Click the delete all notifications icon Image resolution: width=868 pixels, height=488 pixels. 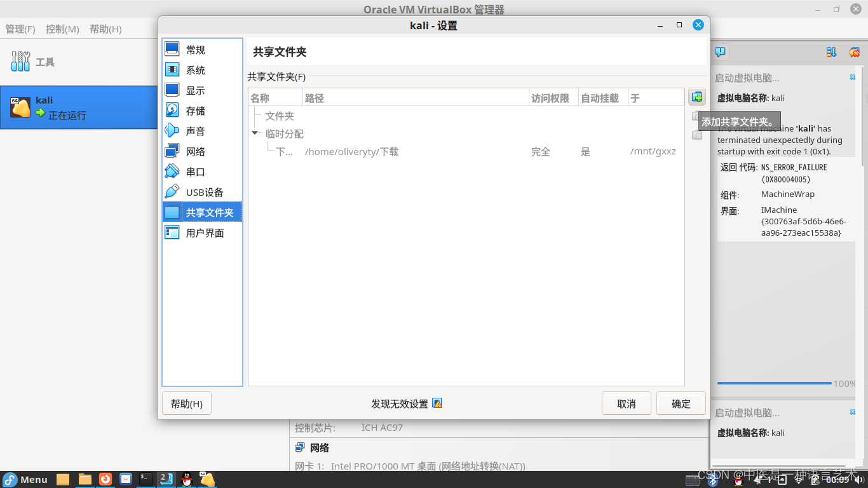click(x=855, y=52)
